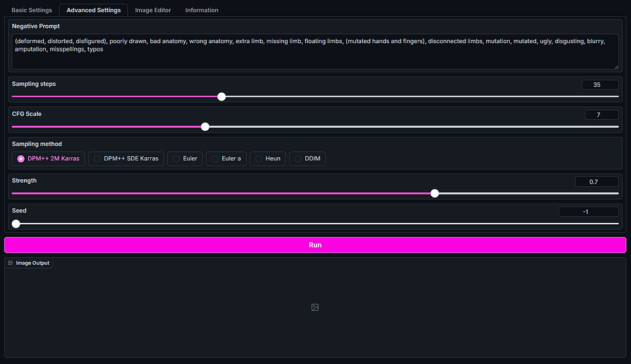Image resolution: width=631 pixels, height=364 pixels.
Task: Click the pink Run button
Action: 315,245
